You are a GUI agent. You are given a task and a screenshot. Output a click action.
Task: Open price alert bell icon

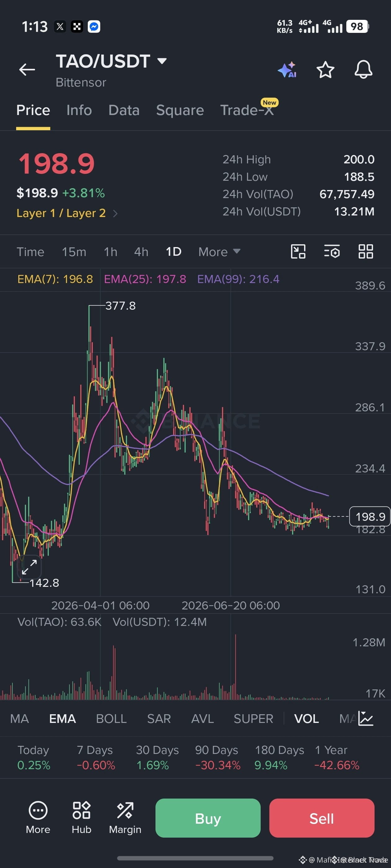(x=363, y=70)
